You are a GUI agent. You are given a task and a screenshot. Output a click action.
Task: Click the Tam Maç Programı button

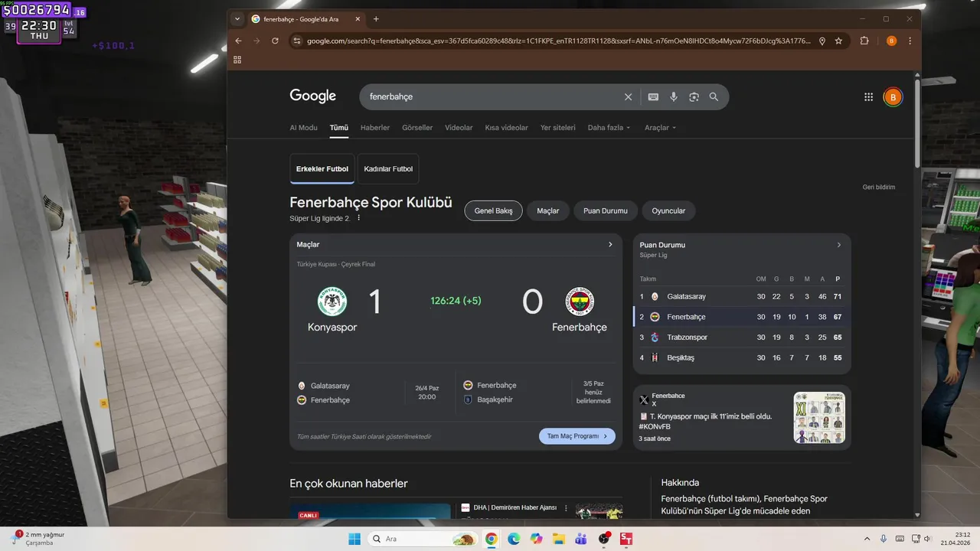pyautogui.click(x=577, y=436)
